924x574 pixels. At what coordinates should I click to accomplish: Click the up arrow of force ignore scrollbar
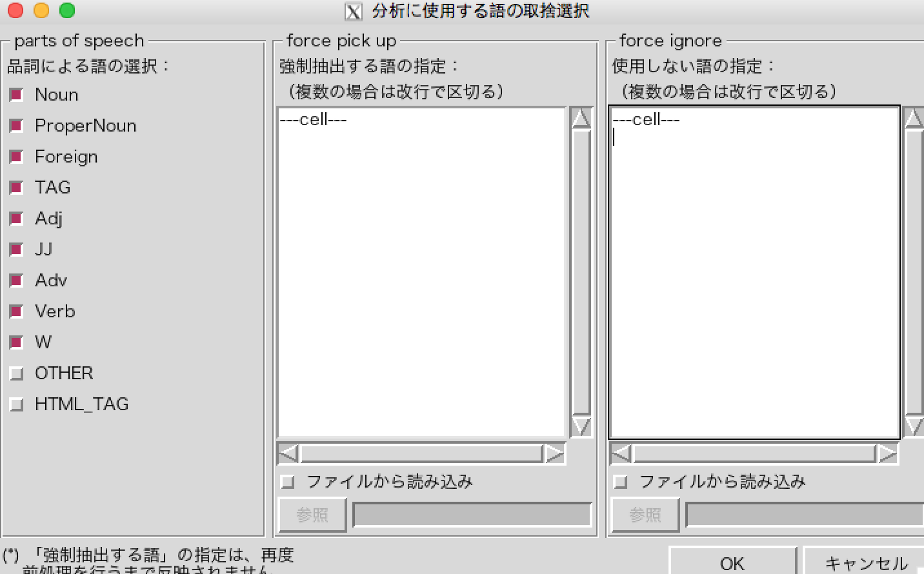914,118
